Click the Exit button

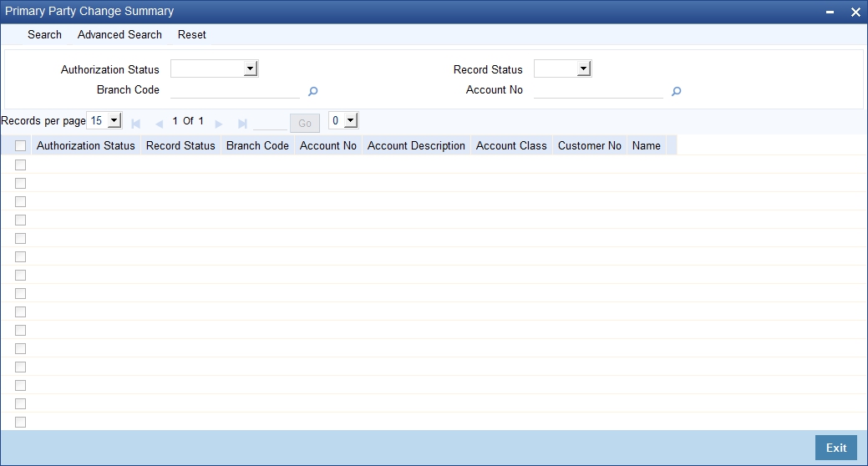836,448
